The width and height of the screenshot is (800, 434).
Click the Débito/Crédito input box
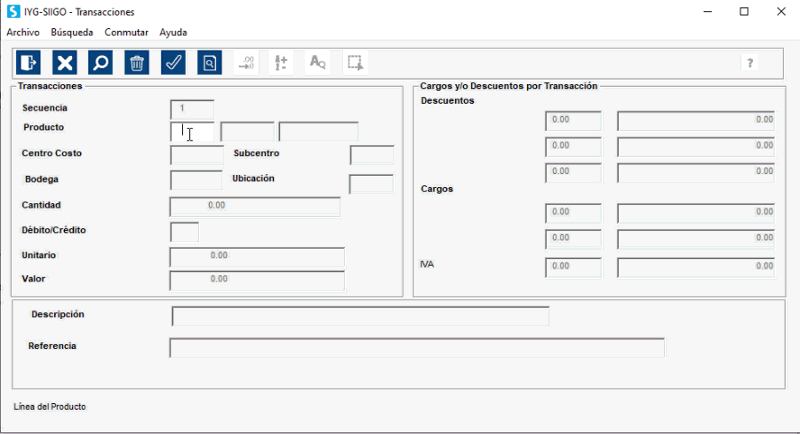(x=185, y=232)
